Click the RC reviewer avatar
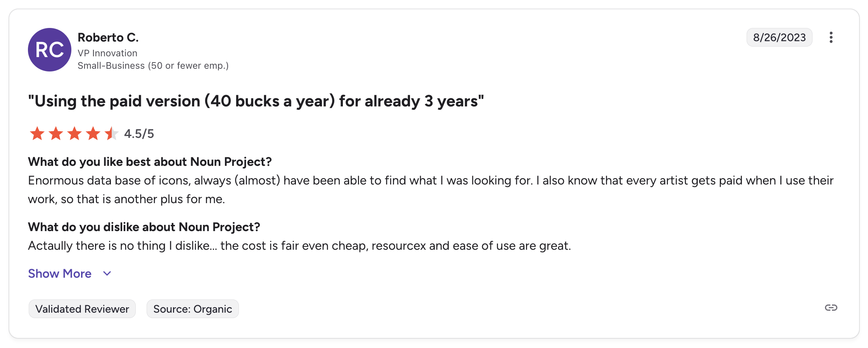868x348 pixels. click(50, 50)
